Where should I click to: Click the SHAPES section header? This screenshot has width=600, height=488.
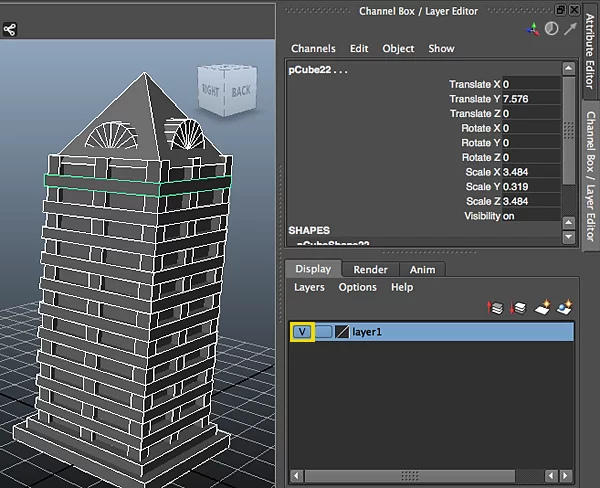(309, 230)
